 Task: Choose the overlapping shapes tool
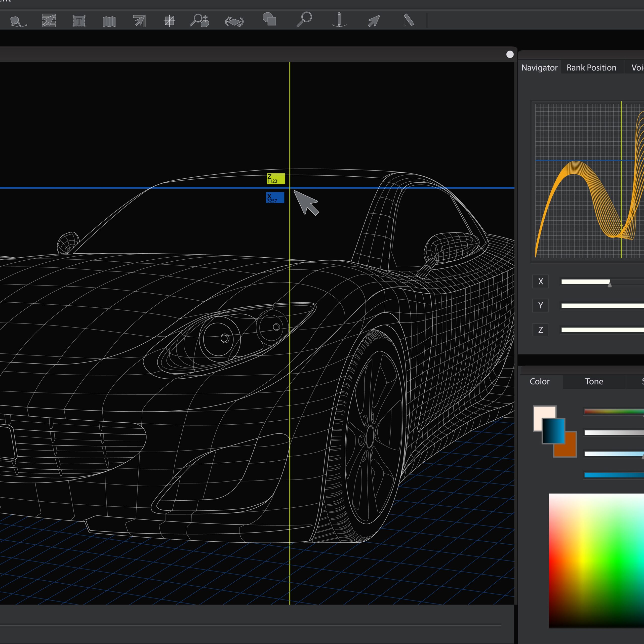click(269, 19)
